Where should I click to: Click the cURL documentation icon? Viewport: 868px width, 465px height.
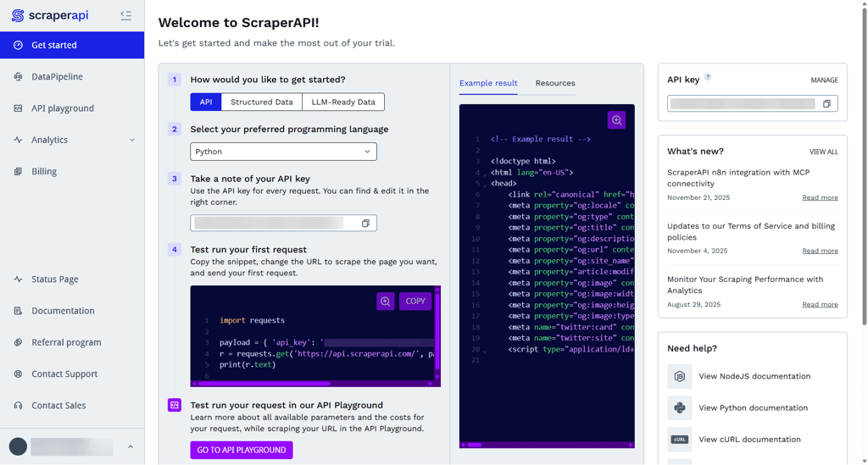(679, 440)
